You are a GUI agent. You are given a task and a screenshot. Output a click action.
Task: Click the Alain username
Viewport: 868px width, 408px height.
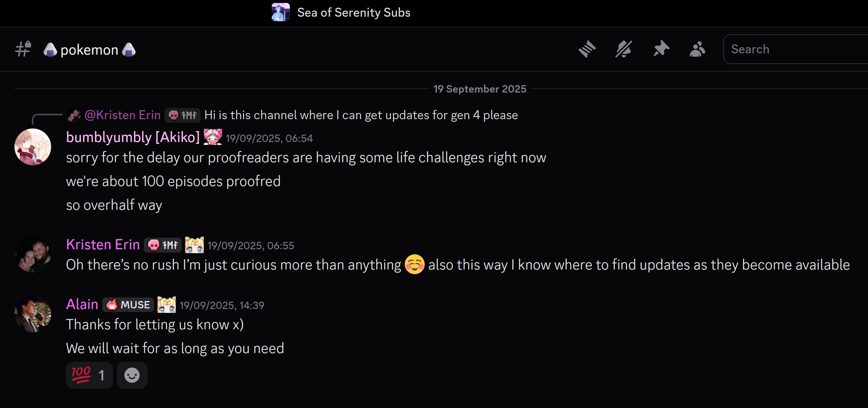point(82,304)
